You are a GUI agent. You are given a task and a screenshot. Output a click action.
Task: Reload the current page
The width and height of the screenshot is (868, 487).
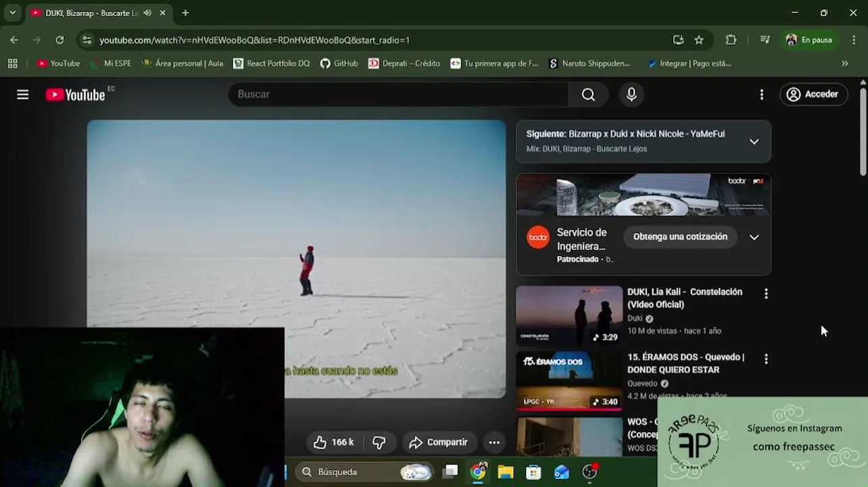pos(59,40)
